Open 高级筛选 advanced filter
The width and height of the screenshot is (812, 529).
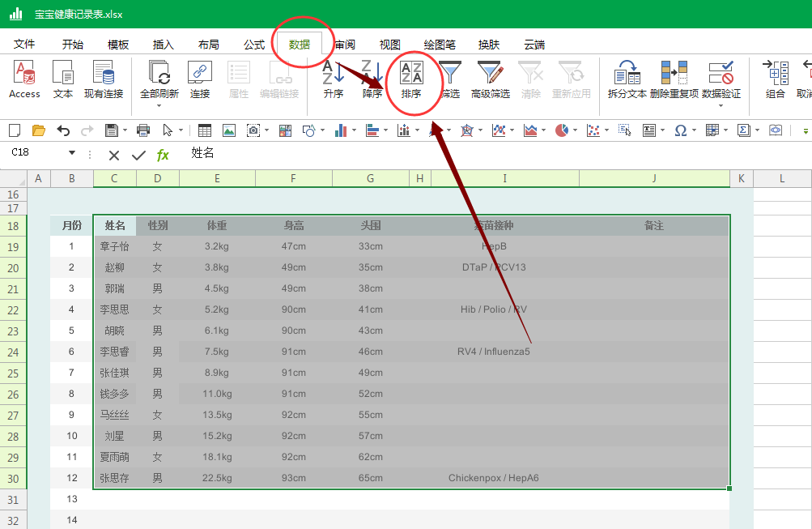coord(491,79)
